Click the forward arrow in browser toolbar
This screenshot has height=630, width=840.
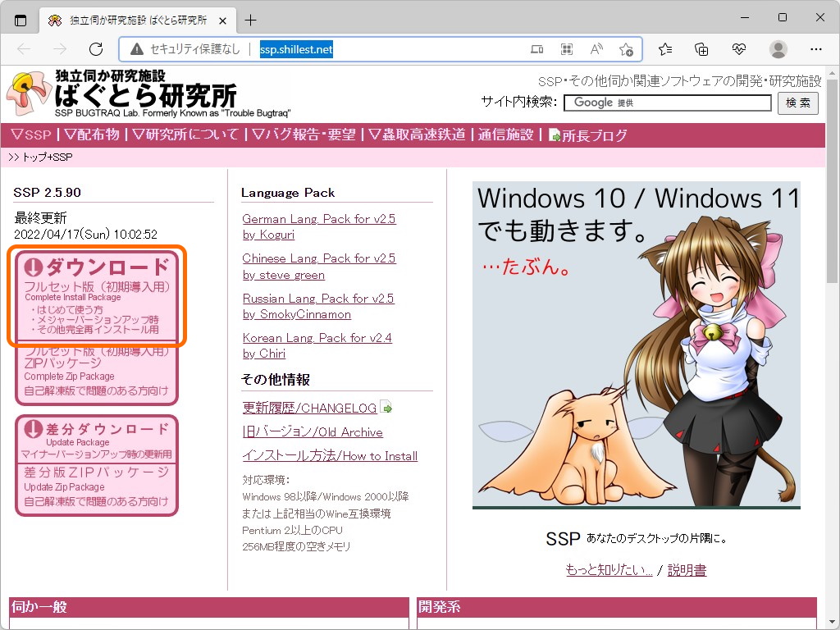60,49
